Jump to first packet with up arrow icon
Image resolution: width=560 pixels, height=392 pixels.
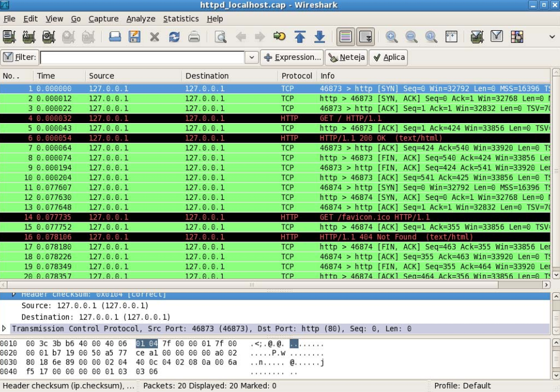tap(300, 38)
